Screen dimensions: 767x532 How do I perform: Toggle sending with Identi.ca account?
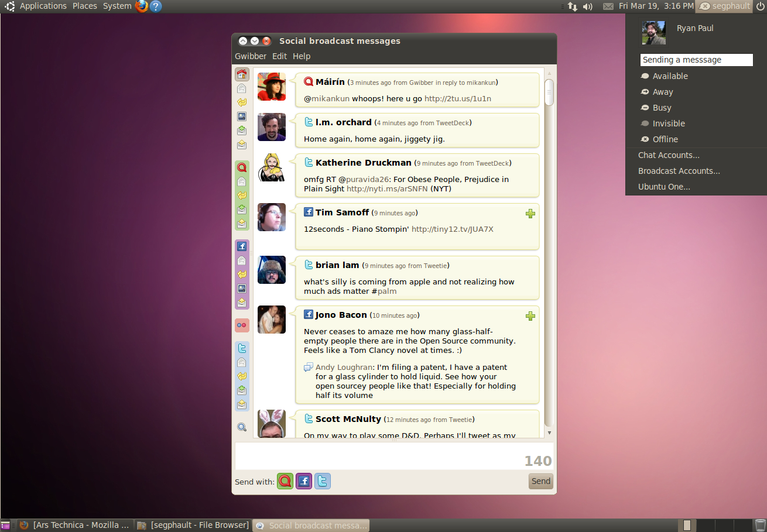click(x=285, y=481)
